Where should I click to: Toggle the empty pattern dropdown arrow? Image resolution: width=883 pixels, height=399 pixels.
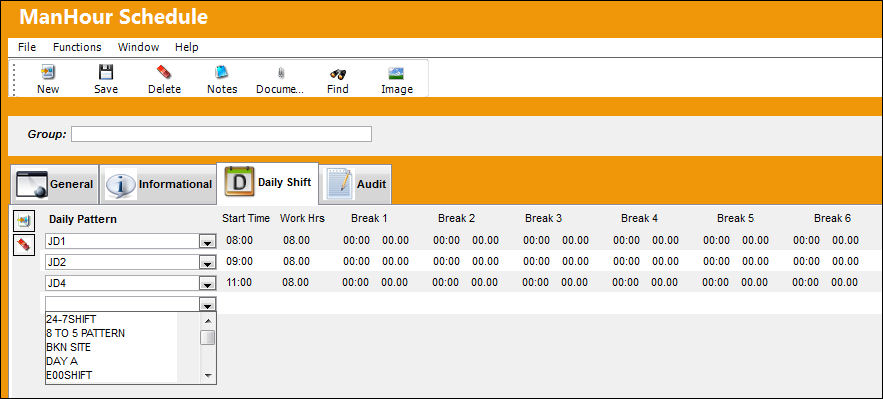[x=208, y=304]
